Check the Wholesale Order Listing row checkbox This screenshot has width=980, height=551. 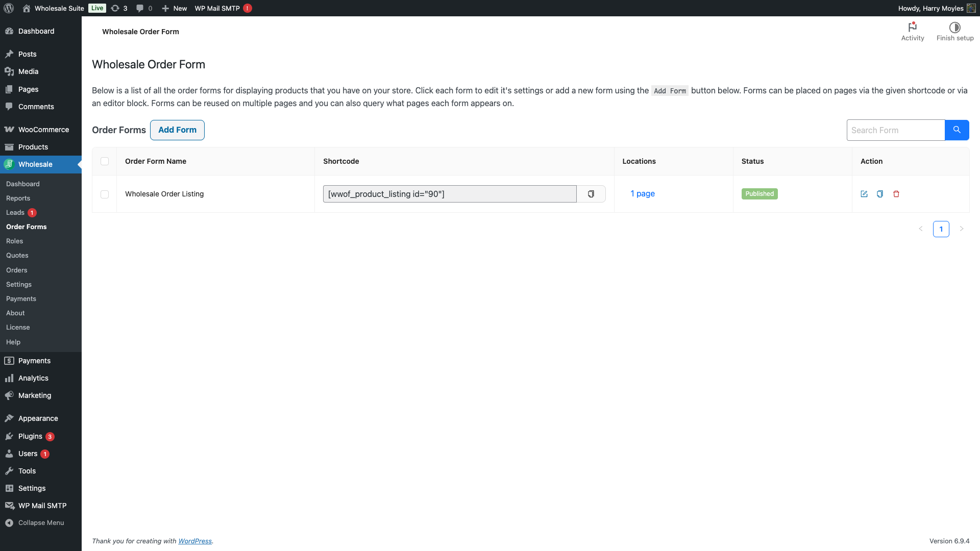105,194
